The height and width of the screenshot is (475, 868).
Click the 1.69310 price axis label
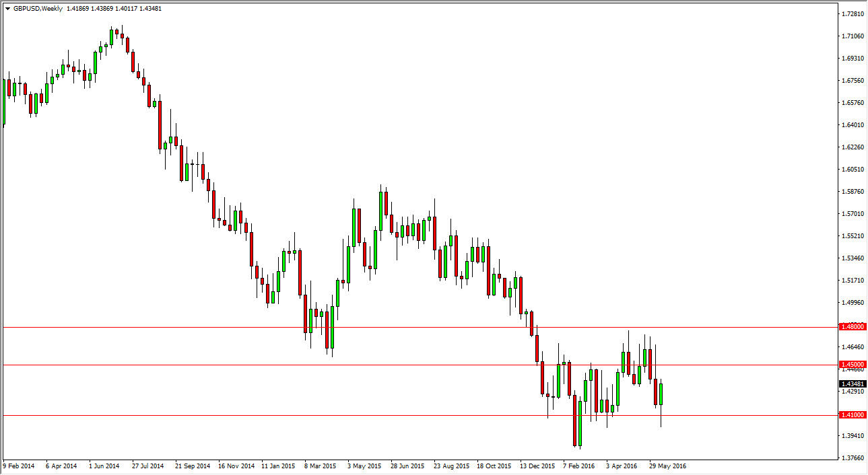853,58
